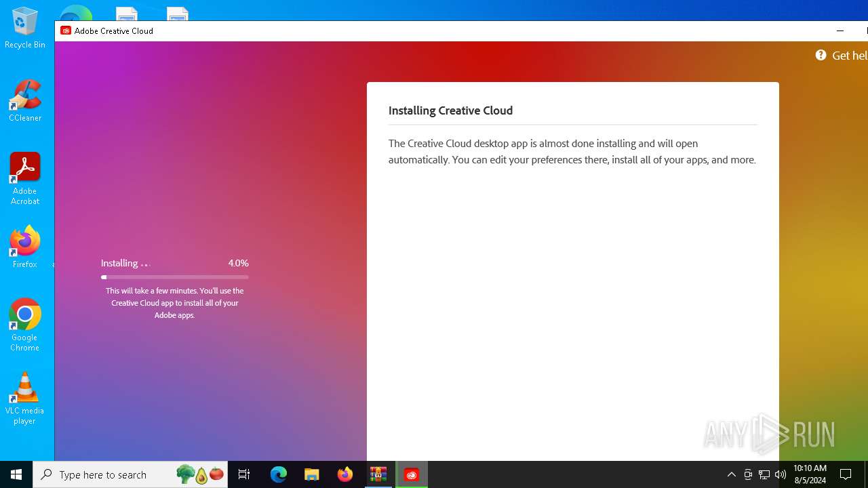Open the Meet Now tray icon

click(748, 474)
